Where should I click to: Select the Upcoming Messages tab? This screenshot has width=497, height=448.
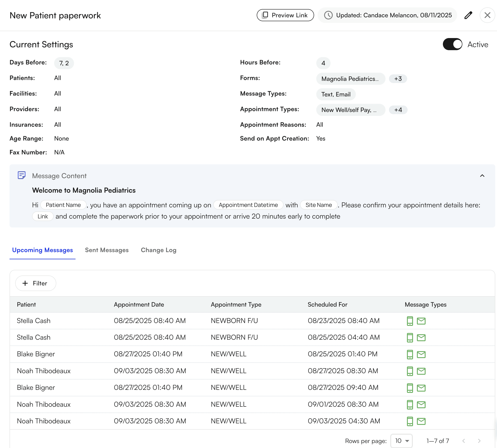pyautogui.click(x=42, y=250)
